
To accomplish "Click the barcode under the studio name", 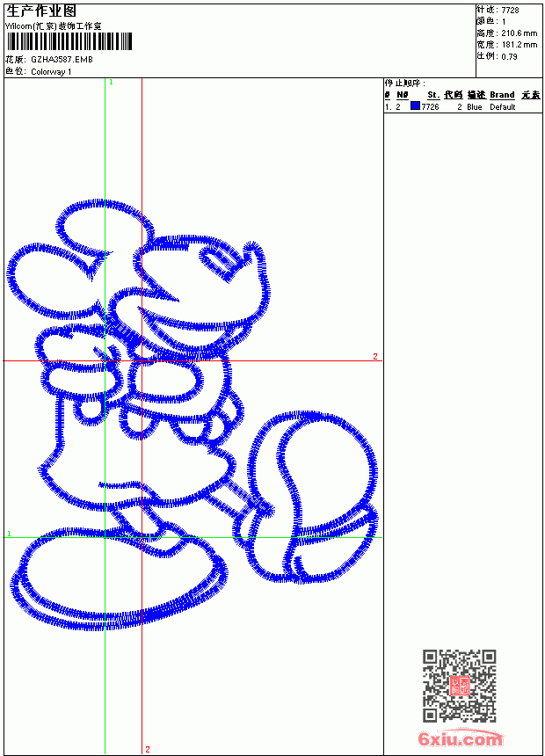I will pyautogui.click(x=69, y=41).
